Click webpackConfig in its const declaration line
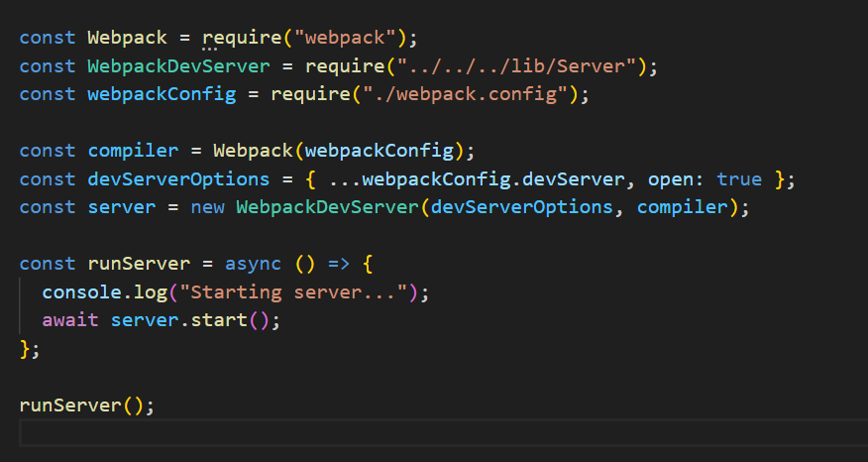Viewport: 868px width, 462px height. (162, 94)
